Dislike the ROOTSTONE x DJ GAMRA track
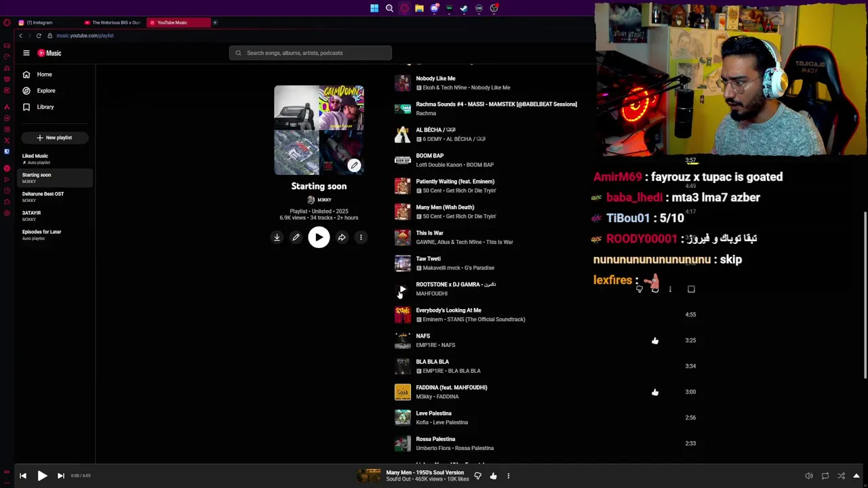 tap(639, 289)
